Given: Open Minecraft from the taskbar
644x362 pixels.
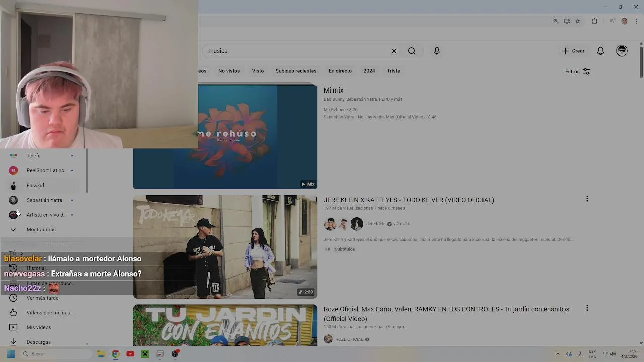Looking at the screenshot, I should pyautogui.click(x=145, y=354).
